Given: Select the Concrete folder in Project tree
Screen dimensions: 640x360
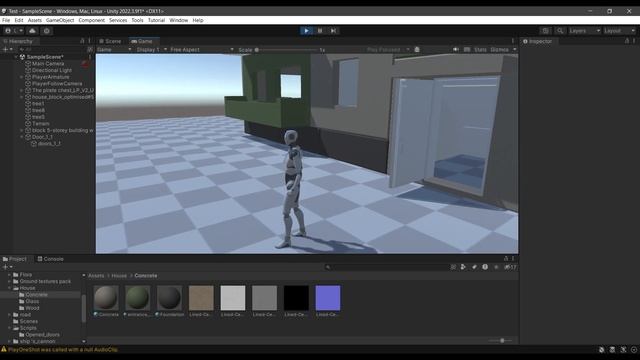Looking at the screenshot, I should [36, 295].
